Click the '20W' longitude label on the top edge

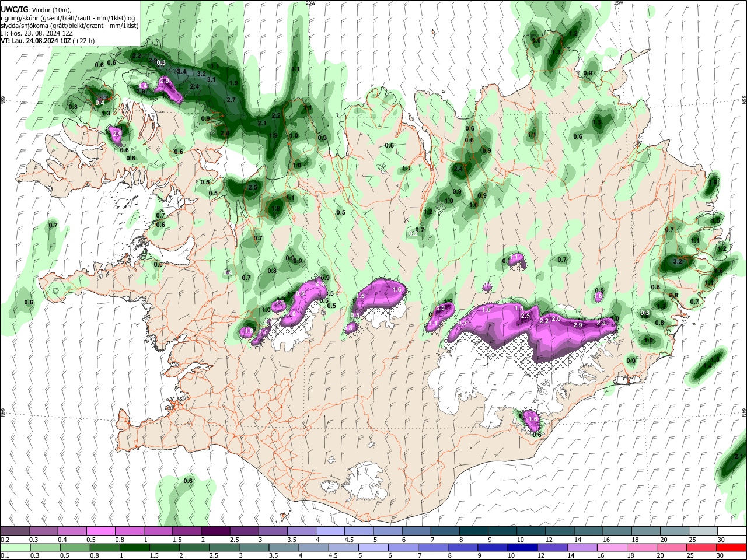point(310,3)
